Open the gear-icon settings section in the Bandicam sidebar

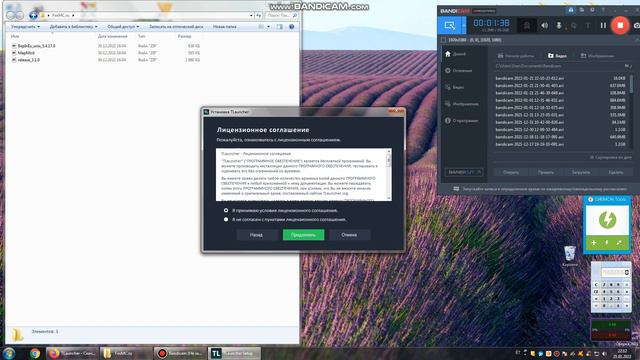[459, 71]
